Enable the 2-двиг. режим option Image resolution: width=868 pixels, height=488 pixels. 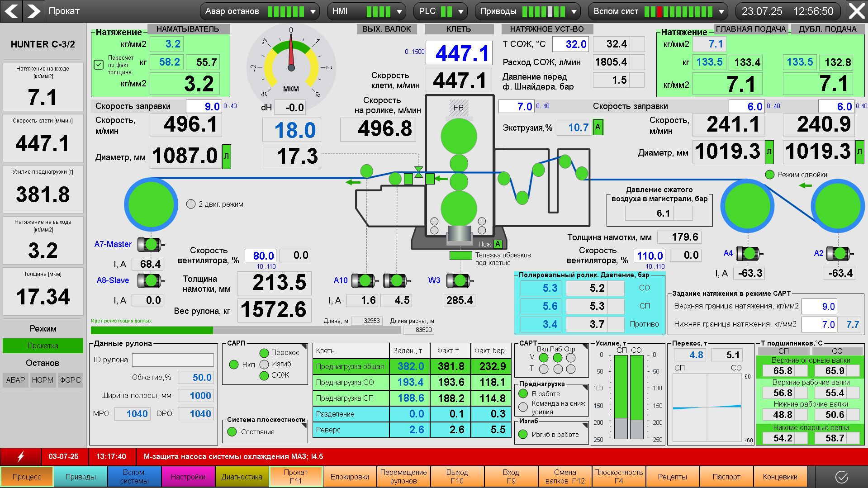coord(191,204)
